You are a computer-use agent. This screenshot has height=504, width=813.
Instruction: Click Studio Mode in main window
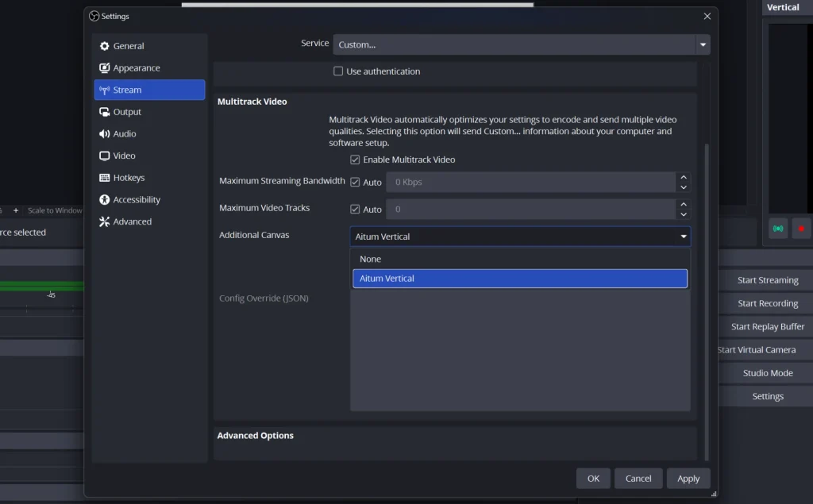767,373
